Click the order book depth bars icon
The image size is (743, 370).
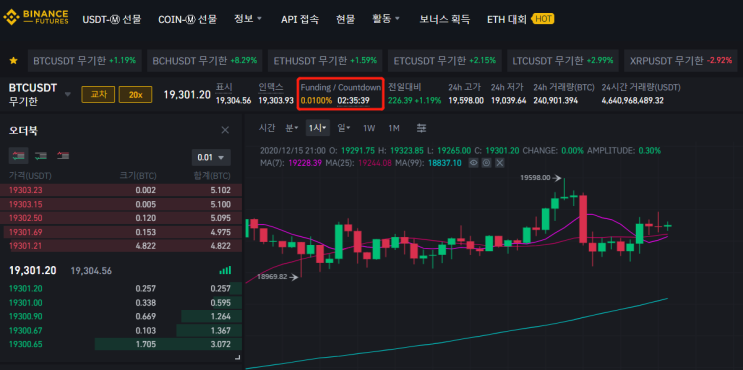point(226,271)
